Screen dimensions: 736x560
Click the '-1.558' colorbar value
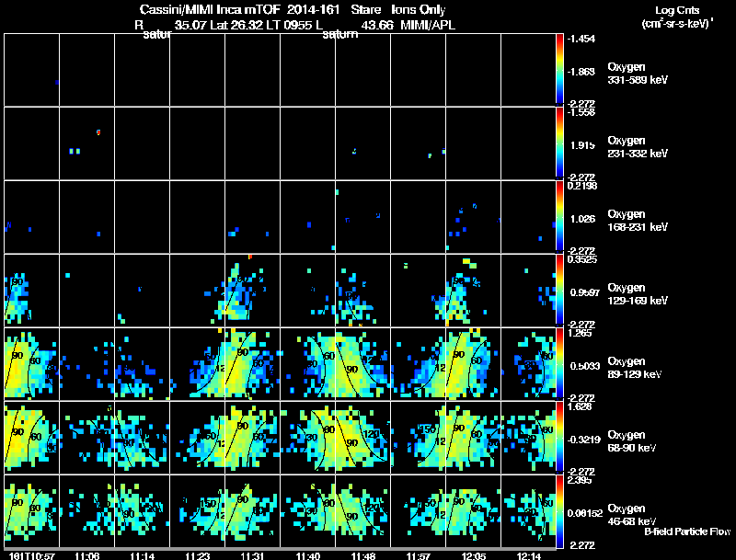581,112
